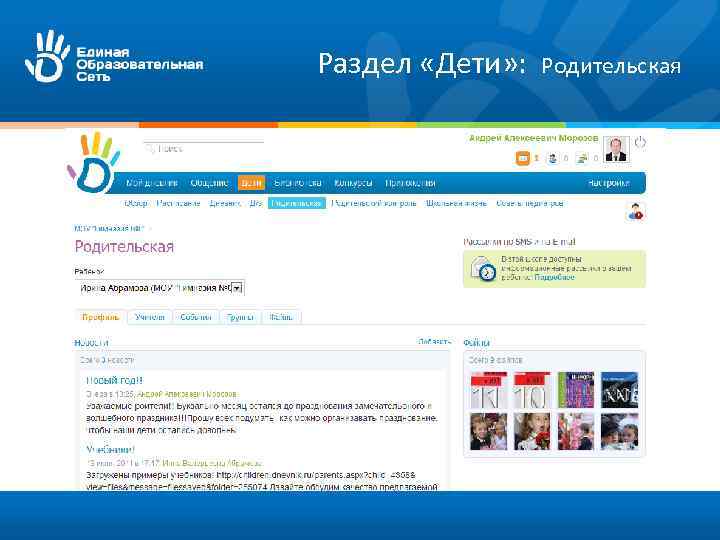Image resolution: width=720 pixels, height=540 pixels.
Task: Switch to Профиль tab
Action: [101, 317]
